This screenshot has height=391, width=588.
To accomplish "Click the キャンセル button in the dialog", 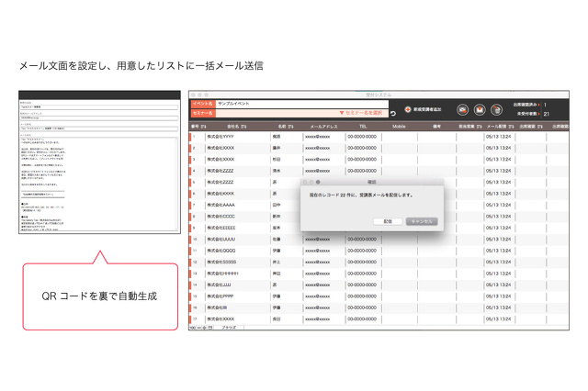I will click(x=421, y=221).
